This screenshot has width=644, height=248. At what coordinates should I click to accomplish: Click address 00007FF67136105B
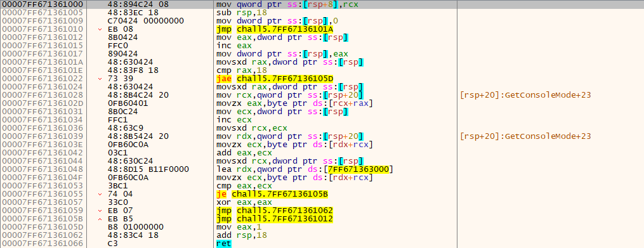(x=42, y=218)
